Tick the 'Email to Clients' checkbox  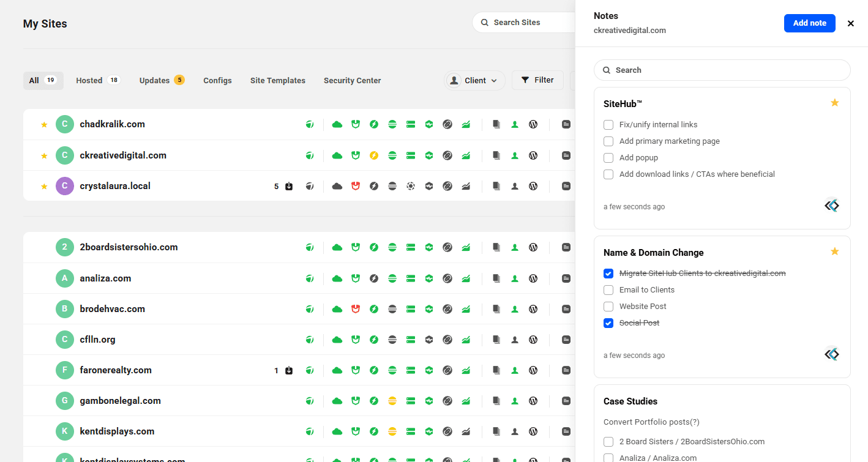(x=608, y=290)
